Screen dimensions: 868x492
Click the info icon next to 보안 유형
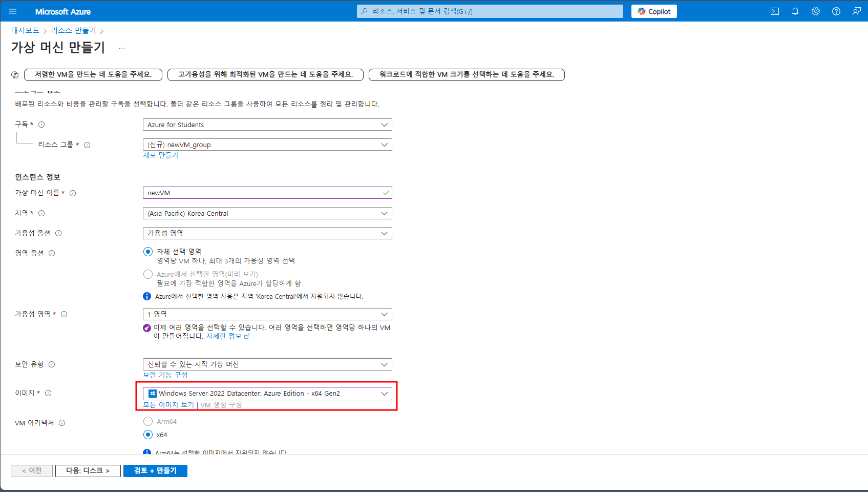pyautogui.click(x=52, y=364)
